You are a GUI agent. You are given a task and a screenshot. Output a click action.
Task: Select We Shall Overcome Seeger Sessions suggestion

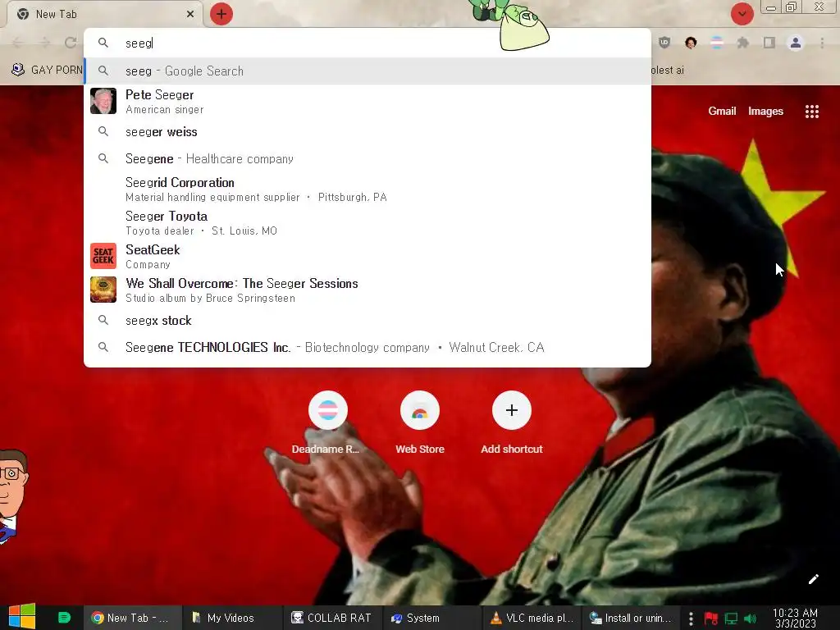click(367, 290)
